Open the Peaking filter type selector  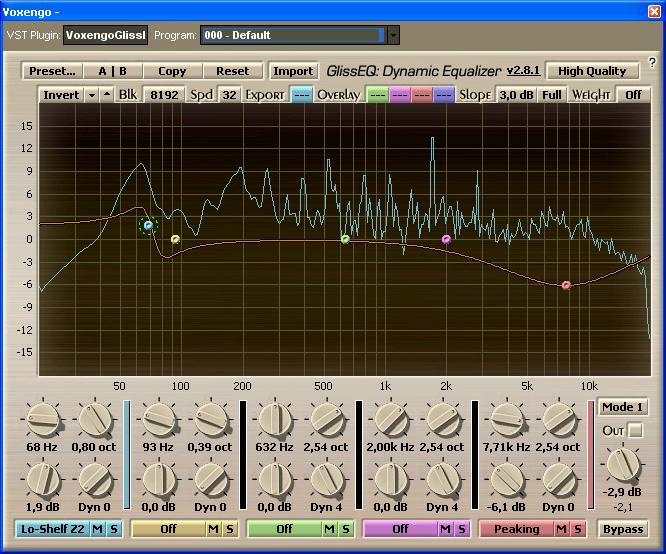pyautogui.click(x=516, y=529)
